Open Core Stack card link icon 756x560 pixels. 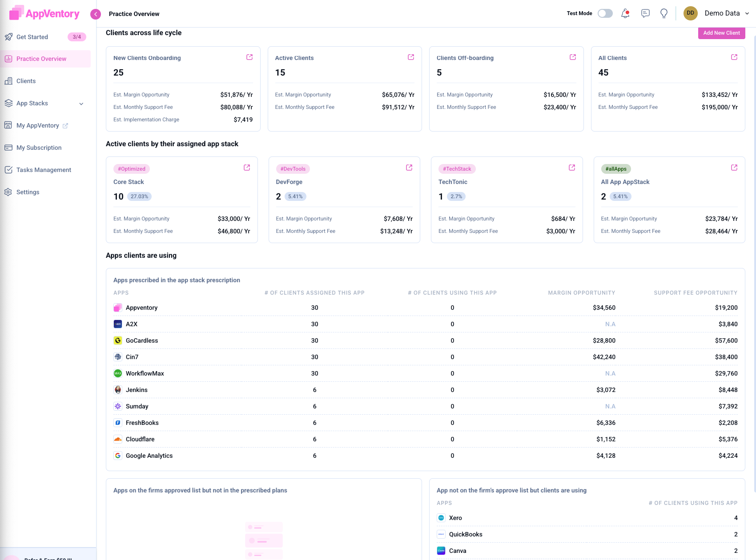[247, 168]
